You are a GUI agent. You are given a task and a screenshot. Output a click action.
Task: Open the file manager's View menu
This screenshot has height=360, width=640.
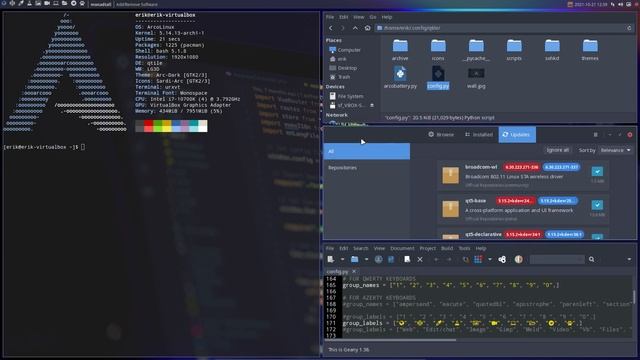click(358, 17)
